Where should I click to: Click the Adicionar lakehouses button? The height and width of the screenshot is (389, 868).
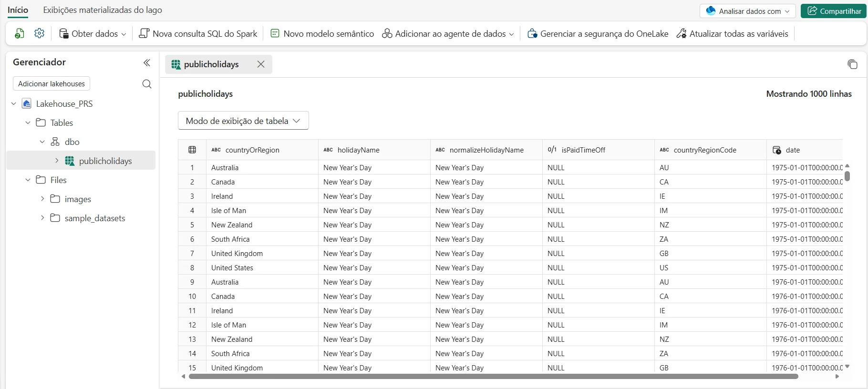tap(52, 84)
